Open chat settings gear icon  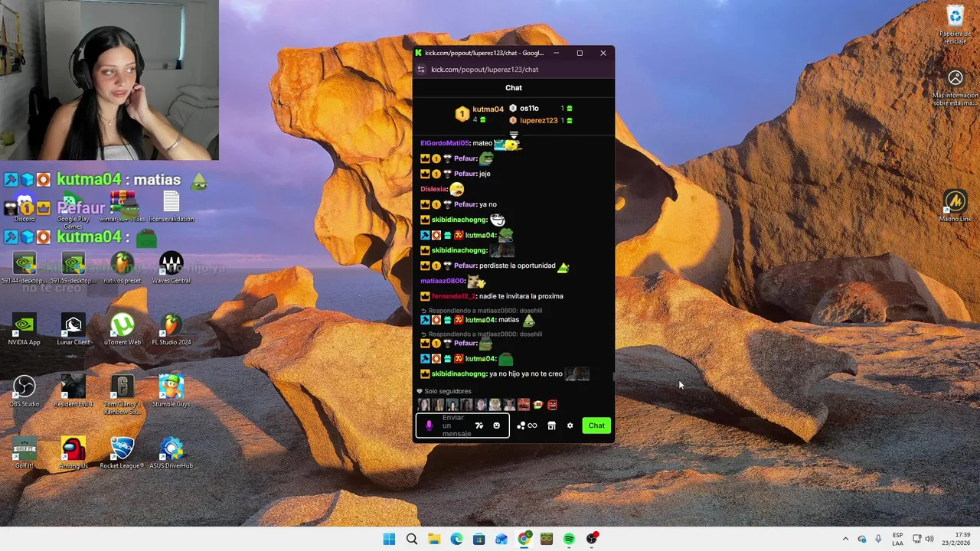(570, 425)
